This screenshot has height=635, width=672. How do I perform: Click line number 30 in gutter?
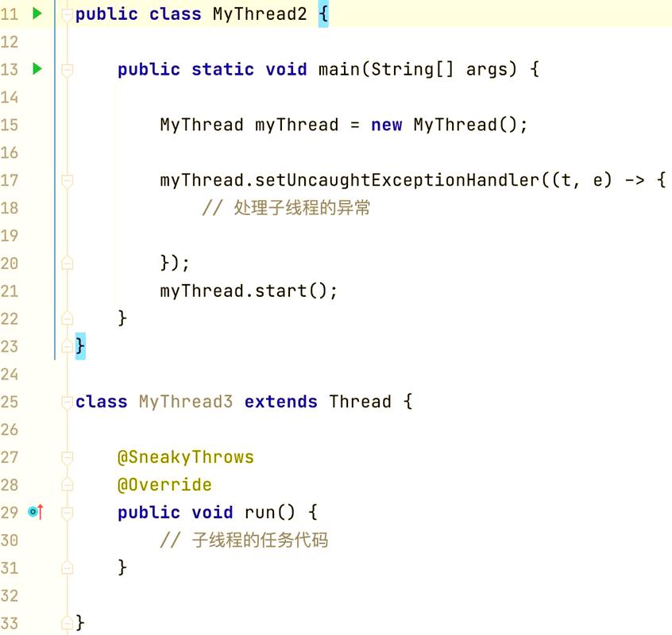point(10,541)
